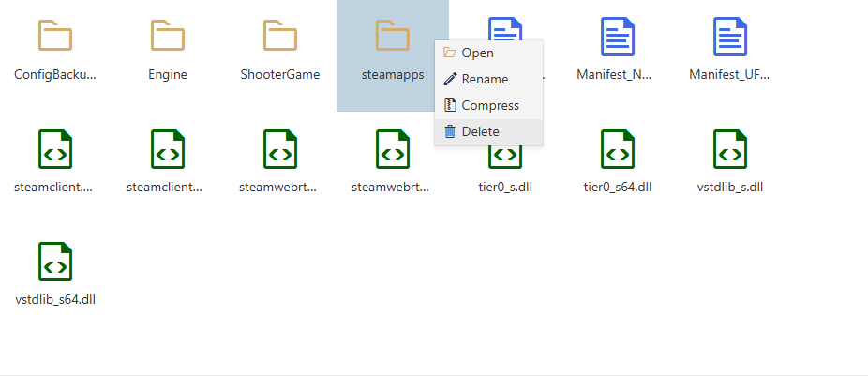Viewport: 868px width, 376px height.
Task: Select the leftmost steamclient file icon
Action: coord(55,149)
